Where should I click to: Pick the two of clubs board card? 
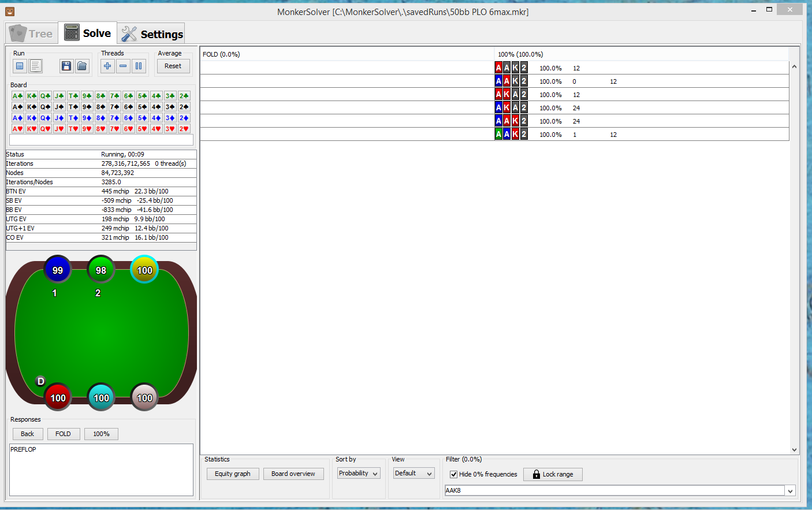pyautogui.click(x=184, y=96)
